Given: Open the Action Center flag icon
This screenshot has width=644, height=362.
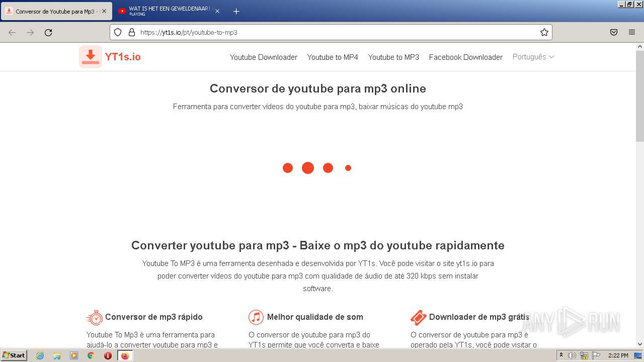Looking at the screenshot, I should tap(596, 355).
